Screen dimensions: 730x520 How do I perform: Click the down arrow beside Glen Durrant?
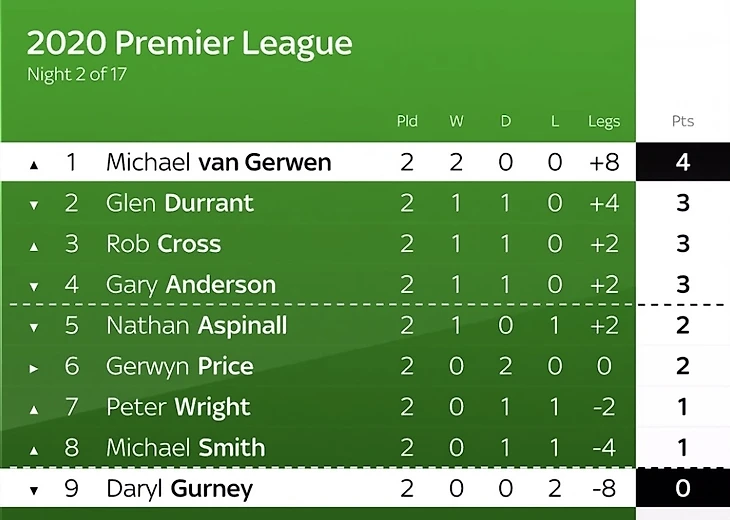[34, 205]
